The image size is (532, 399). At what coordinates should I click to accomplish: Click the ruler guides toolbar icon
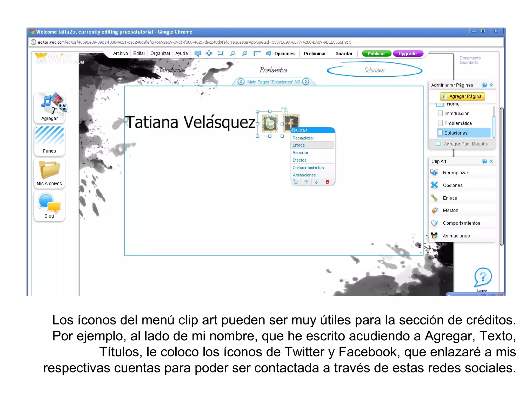coord(257,54)
